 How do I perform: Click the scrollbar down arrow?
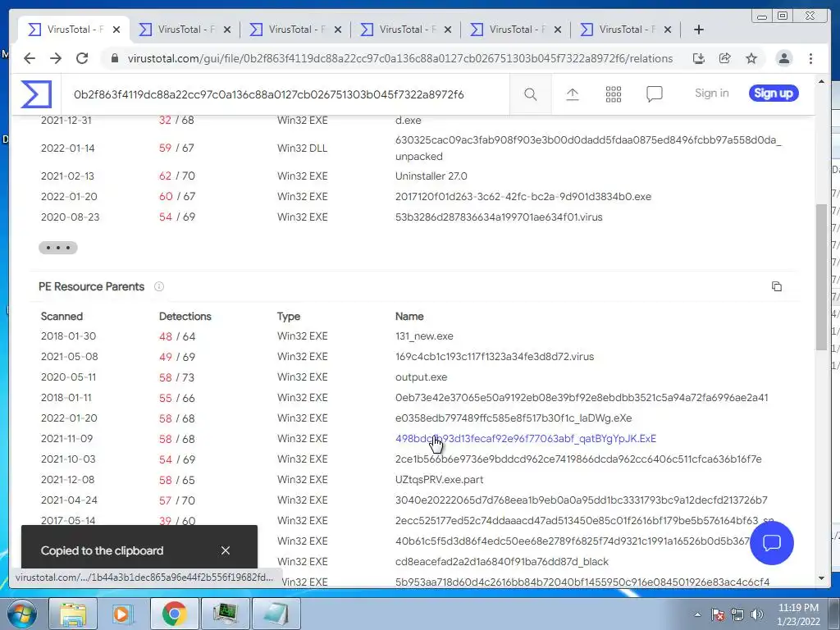821,578
